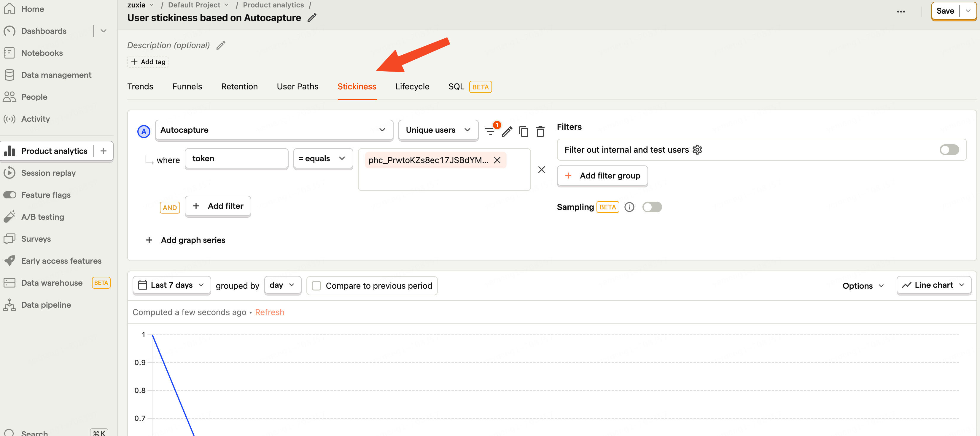Screen dimensions: 980x436
Task: Check Compare to previous period
Action: point(316,286)
